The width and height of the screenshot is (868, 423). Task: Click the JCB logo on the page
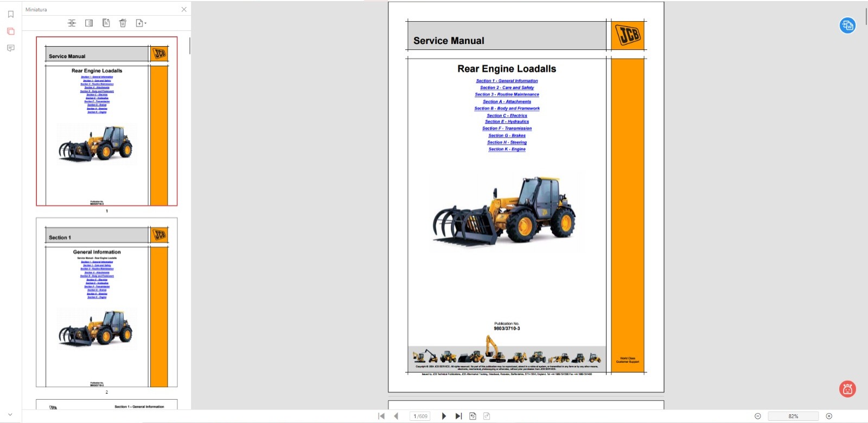629,36
